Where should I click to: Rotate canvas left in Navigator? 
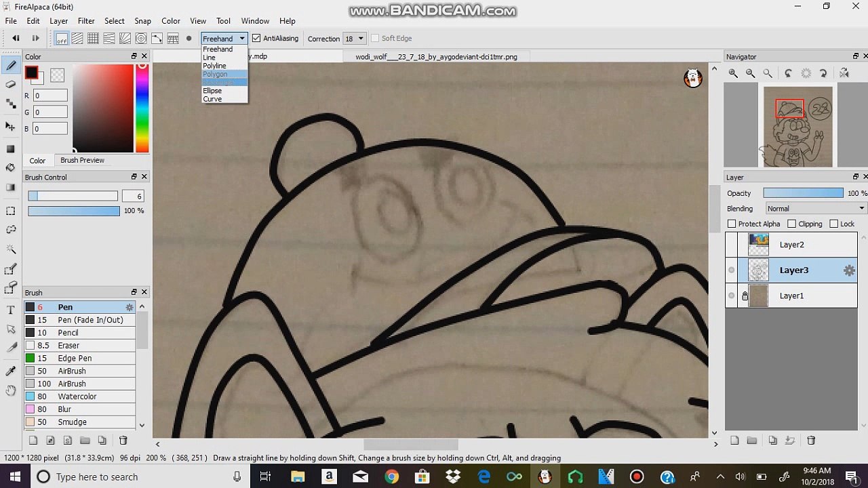(x=788, y=73)
